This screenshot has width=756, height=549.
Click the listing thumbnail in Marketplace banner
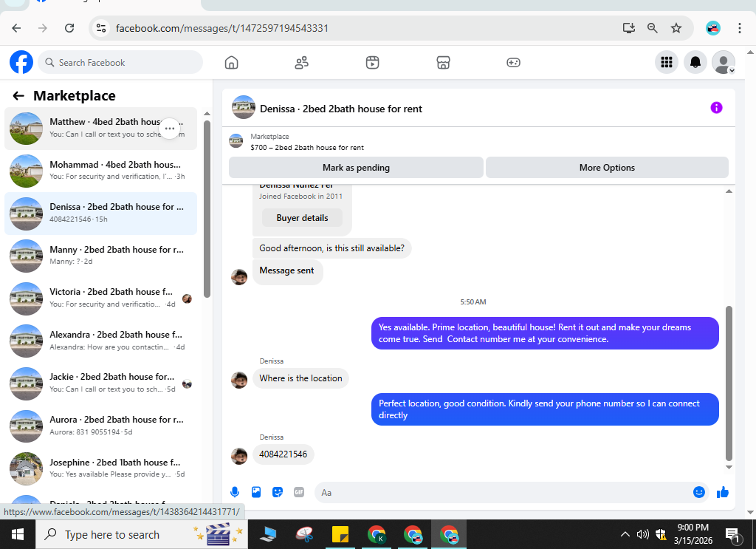pos(236,141)
